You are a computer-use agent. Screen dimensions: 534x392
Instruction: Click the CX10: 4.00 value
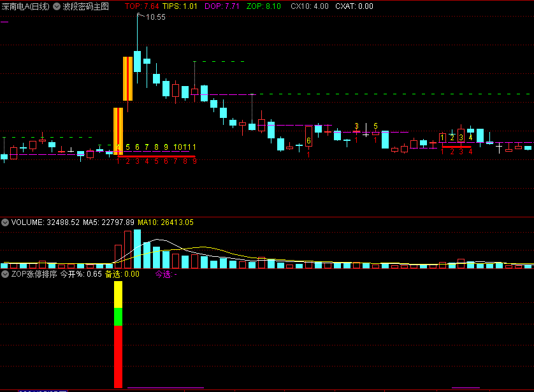(x=310, y=6)
